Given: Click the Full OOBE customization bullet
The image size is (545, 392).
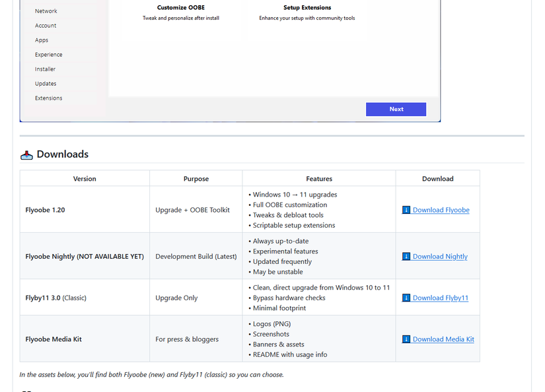Looking at the screenshot, I should point(288,205).
